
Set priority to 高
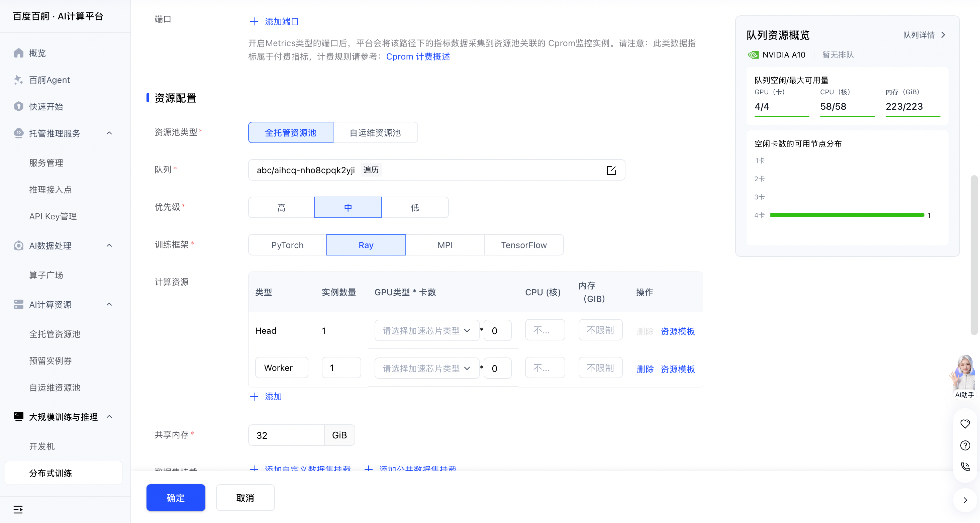pyautogui.click(x=282, y=207)
